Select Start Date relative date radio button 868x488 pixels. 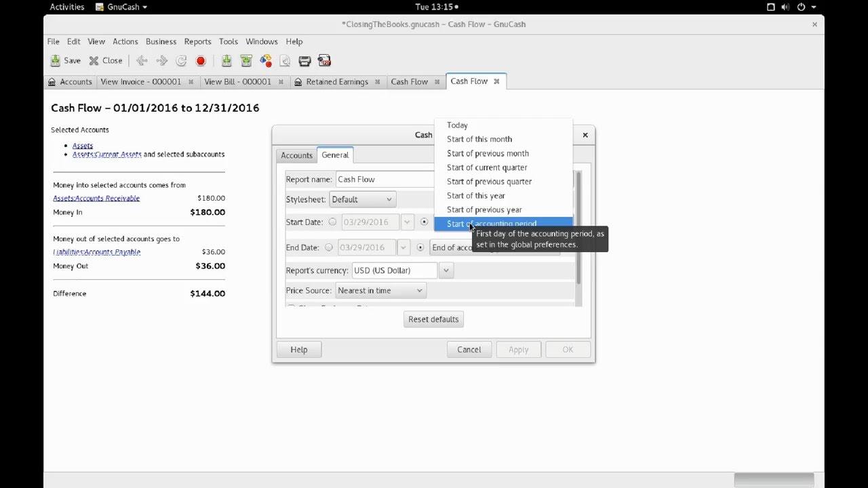(425, 222)
